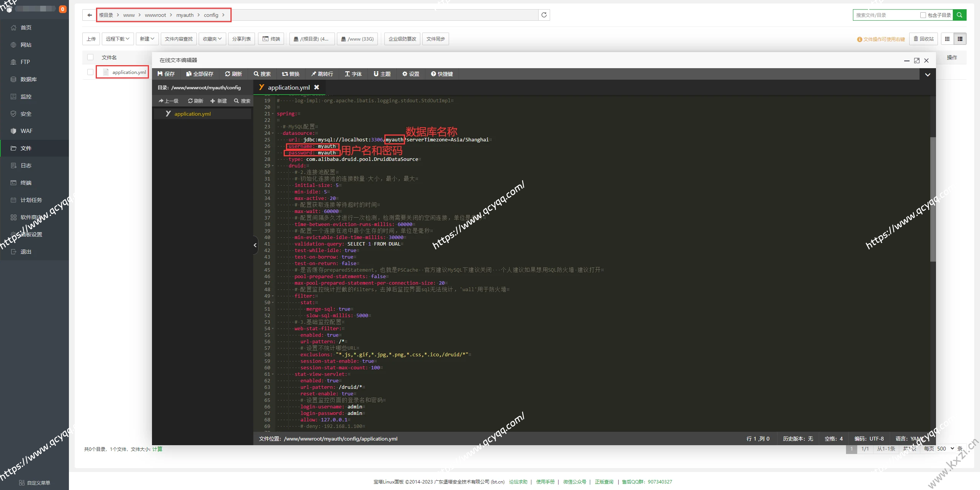Click the Replace tool in editor toolbar

click(291, 74)
